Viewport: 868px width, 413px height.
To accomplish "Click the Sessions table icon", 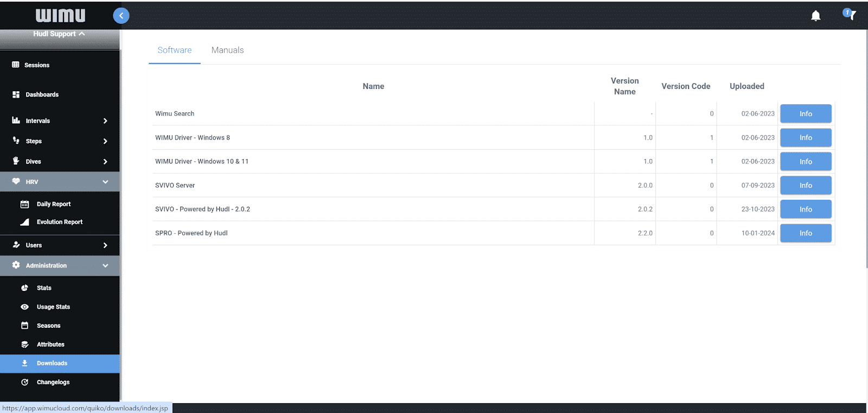I will click(x=16, y=65).
